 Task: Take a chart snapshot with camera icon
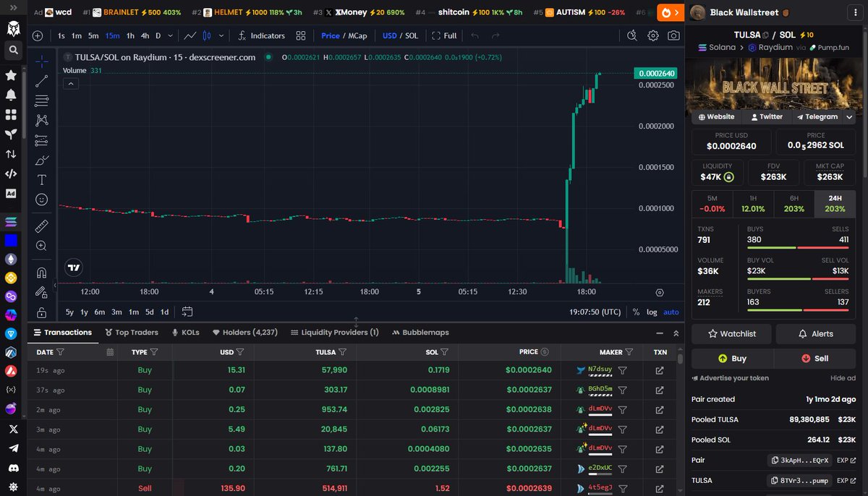coord(673,35)
